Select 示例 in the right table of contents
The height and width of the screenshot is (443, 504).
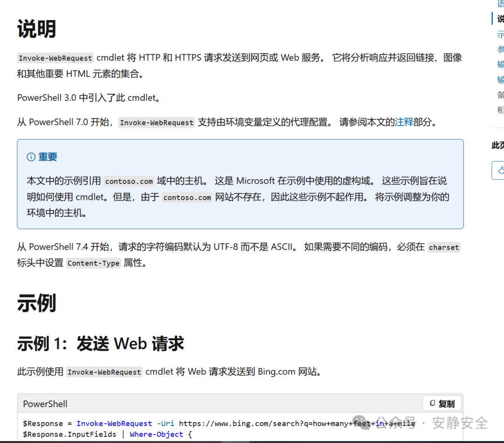pos(500,34)
